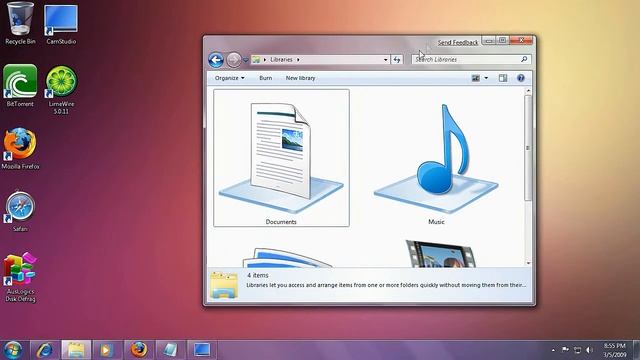This screenshot has width=640, height=360.
Task: Click the Send Feedback link
Action: click(x=458, y=42)
